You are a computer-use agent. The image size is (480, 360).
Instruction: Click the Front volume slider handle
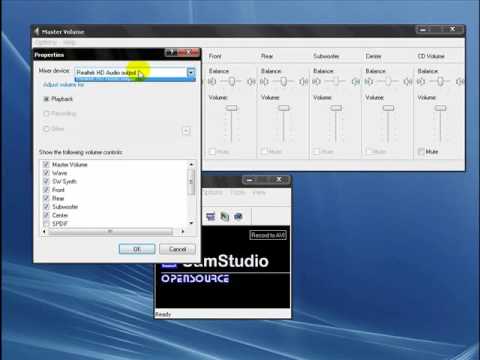232,108
